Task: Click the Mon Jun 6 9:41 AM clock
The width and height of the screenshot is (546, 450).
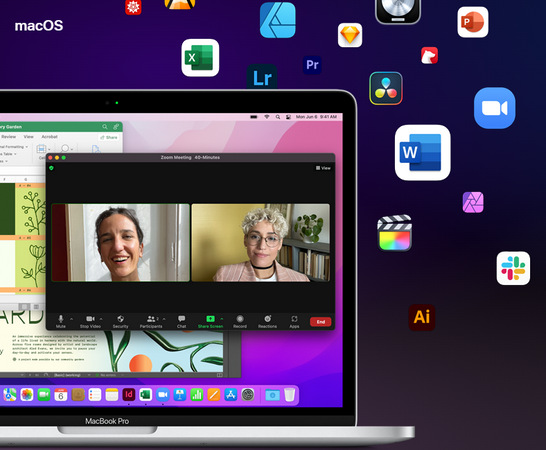Action: coord(316,117)
